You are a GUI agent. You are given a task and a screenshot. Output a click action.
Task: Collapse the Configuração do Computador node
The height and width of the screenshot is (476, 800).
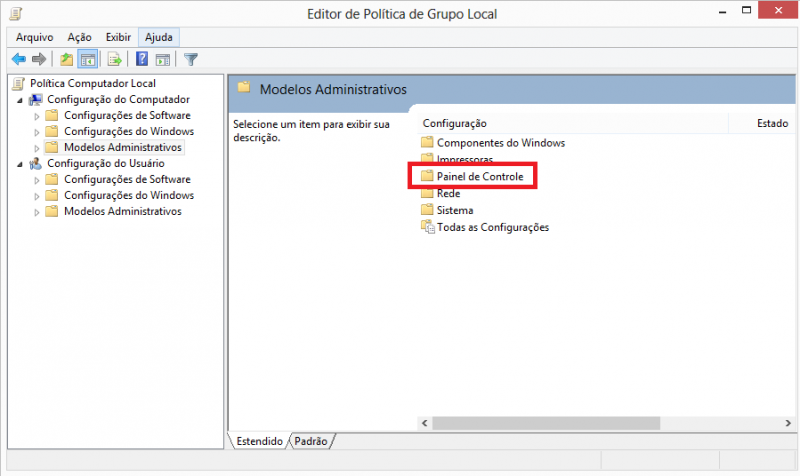point(20,100)
